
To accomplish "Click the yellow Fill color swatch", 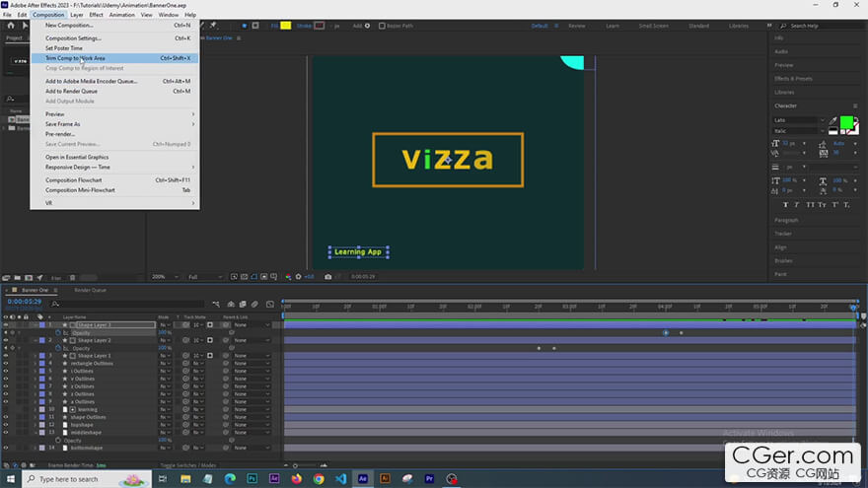I will click(286, 26).
